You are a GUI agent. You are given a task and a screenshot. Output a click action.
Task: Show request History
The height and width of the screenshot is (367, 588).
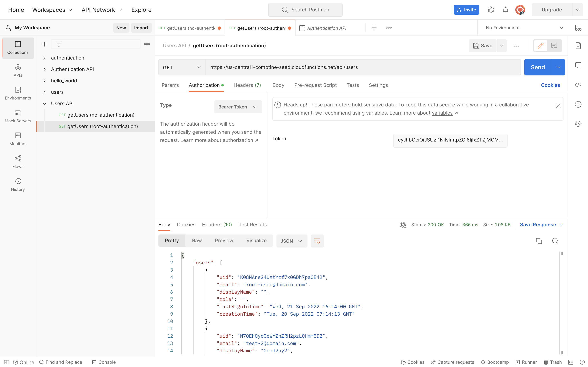click(18, 185)
